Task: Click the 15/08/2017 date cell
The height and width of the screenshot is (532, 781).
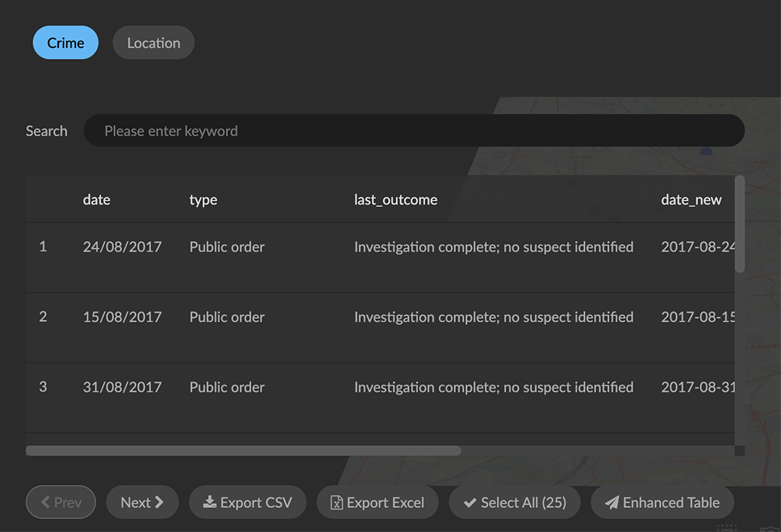Action: [x=122, y=316]
